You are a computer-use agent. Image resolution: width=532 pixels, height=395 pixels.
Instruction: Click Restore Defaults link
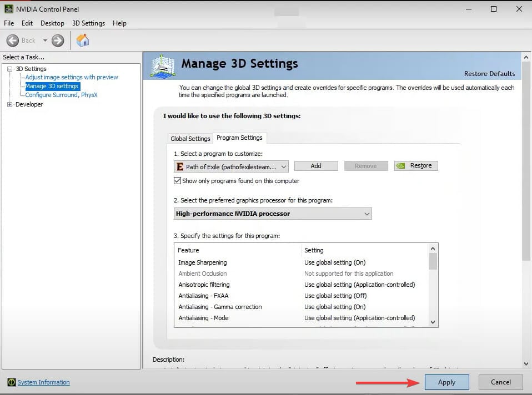489,74
